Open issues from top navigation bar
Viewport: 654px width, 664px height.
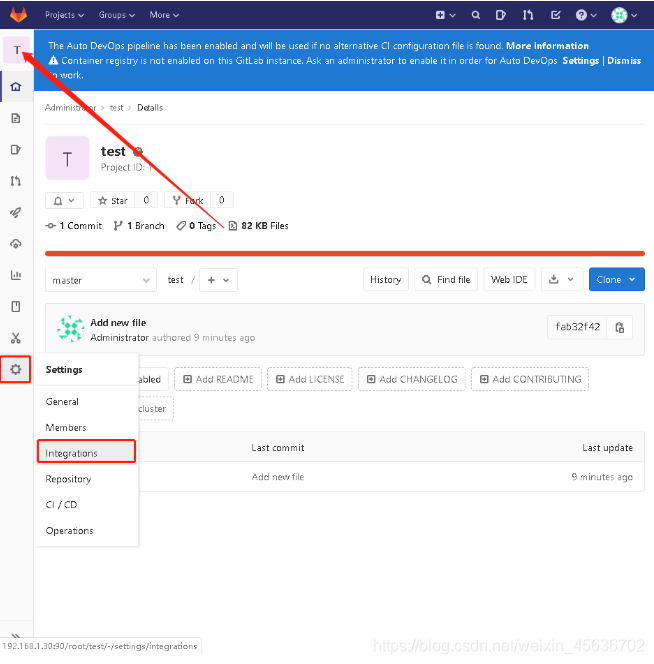[x=501, y=15]
